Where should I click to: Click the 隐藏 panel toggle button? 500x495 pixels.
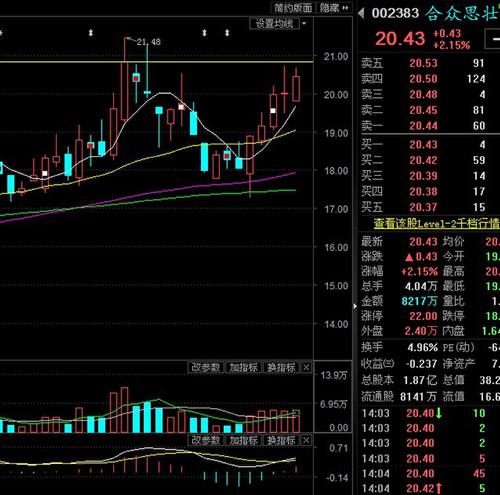pos(333,8)
